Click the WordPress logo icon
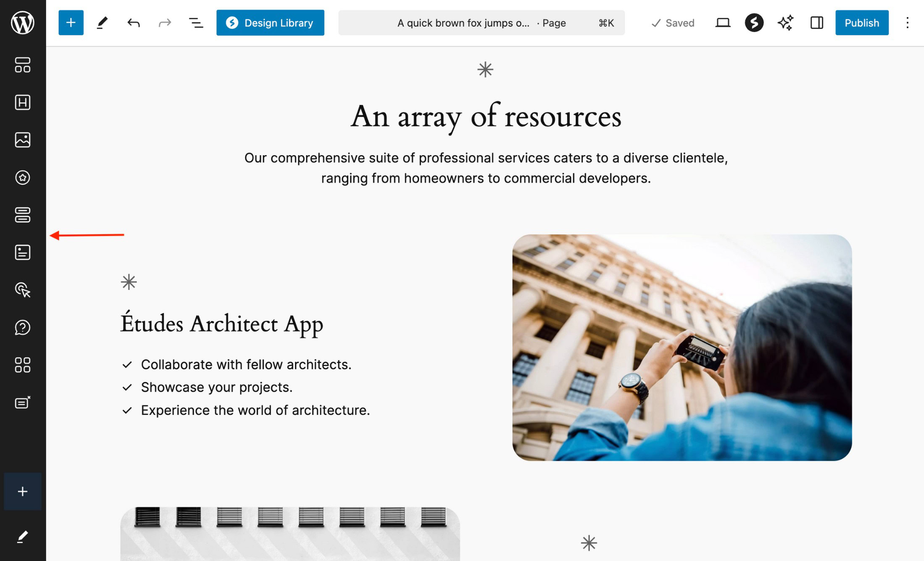Viewport: 924px width, 561px height. (x=23, y=23)
